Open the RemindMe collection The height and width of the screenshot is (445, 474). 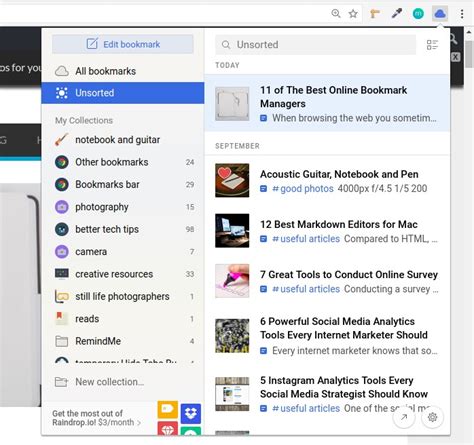(x=123, y=341)
